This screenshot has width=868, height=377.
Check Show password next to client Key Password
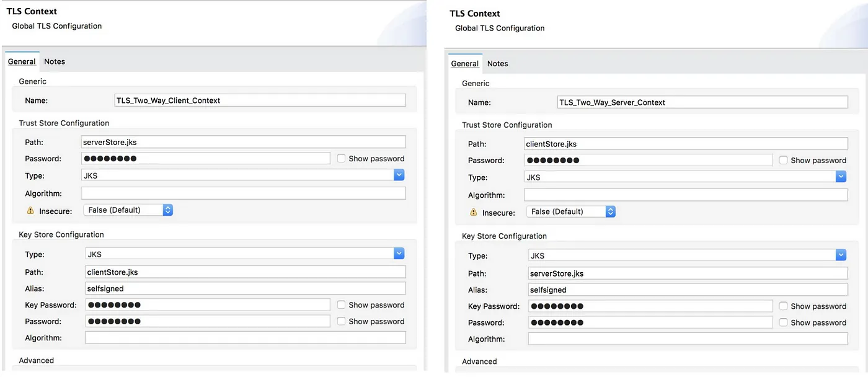(x=341, y=304)
